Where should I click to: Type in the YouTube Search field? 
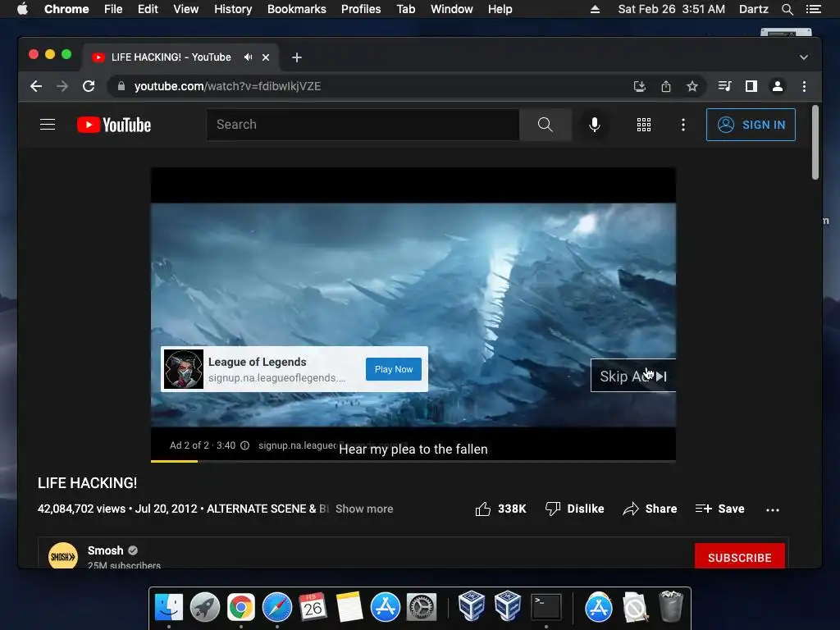point(363,125)
